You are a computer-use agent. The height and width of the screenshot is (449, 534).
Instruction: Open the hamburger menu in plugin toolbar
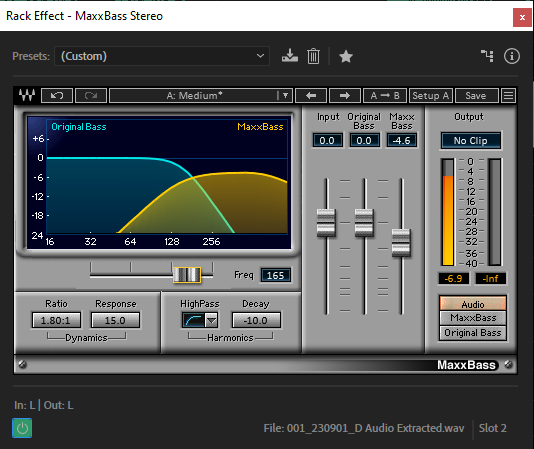508,95
